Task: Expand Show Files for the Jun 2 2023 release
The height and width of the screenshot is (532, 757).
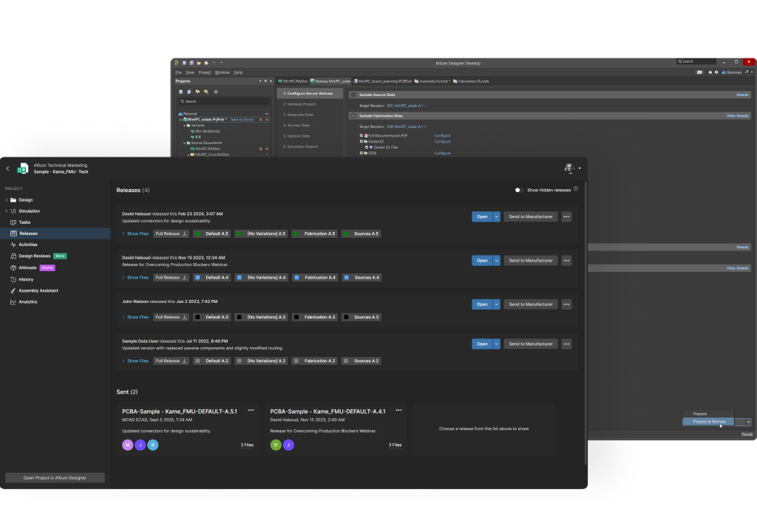Action: click(x=138, y=317)
